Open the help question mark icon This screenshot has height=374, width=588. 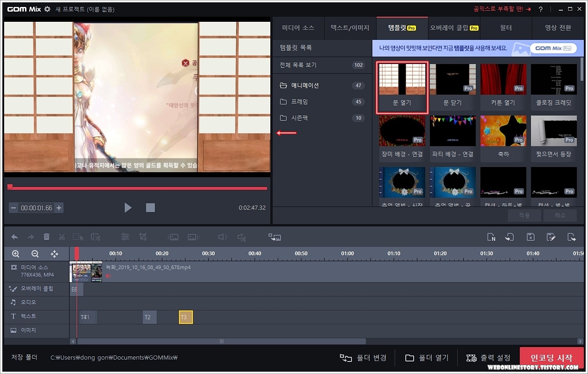click(541, 9)
